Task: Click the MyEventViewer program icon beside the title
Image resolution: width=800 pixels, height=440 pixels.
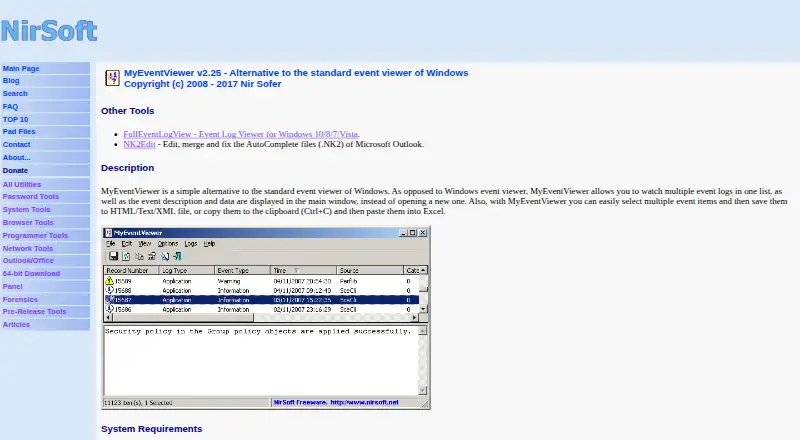Action: [112, 78]
